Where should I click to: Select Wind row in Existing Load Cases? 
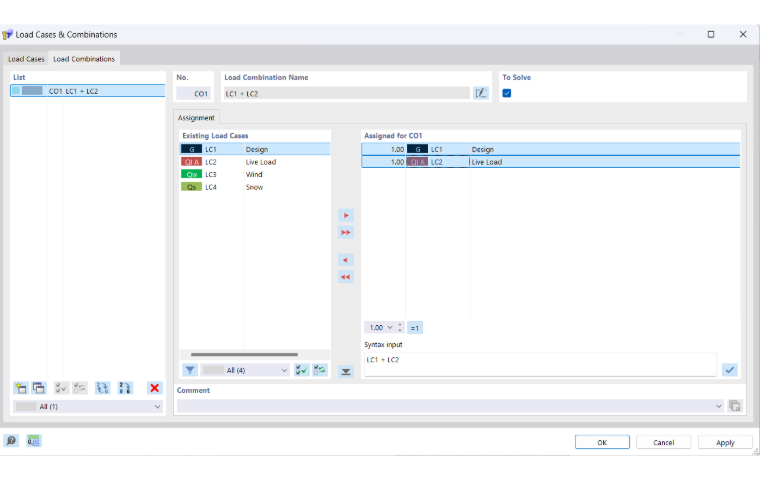click(255, 175)
